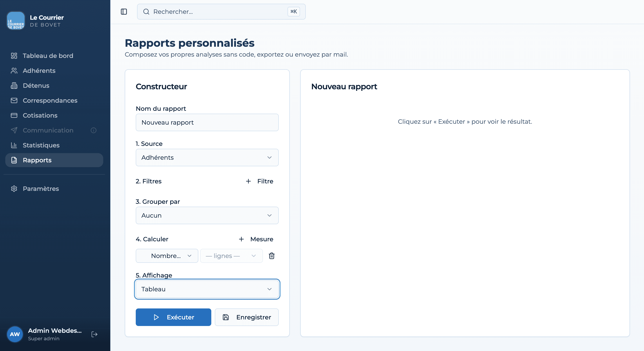Screen dimensions: 644x351
Task: Click the save disk icon on Enregistrer
Action: [226, 317]
